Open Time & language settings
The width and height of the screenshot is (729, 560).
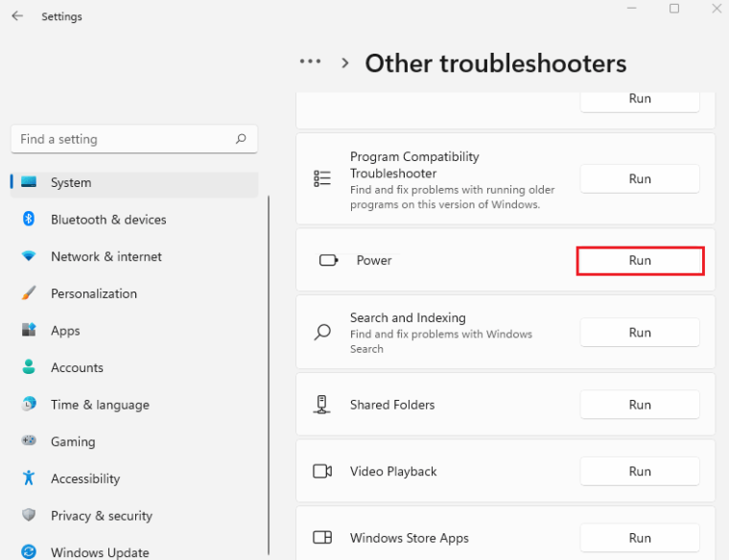pyautogui.click(x=134, y=405)
